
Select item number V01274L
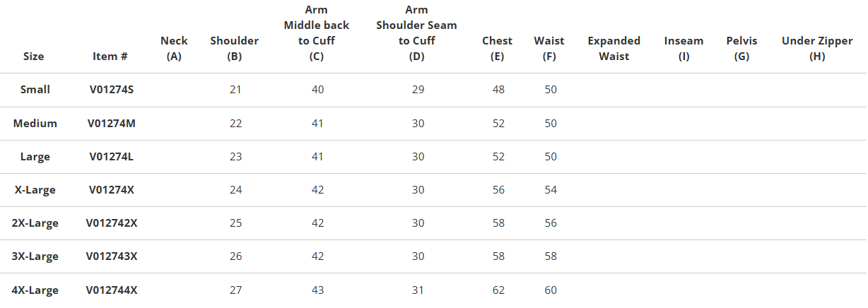click(112, 156)
